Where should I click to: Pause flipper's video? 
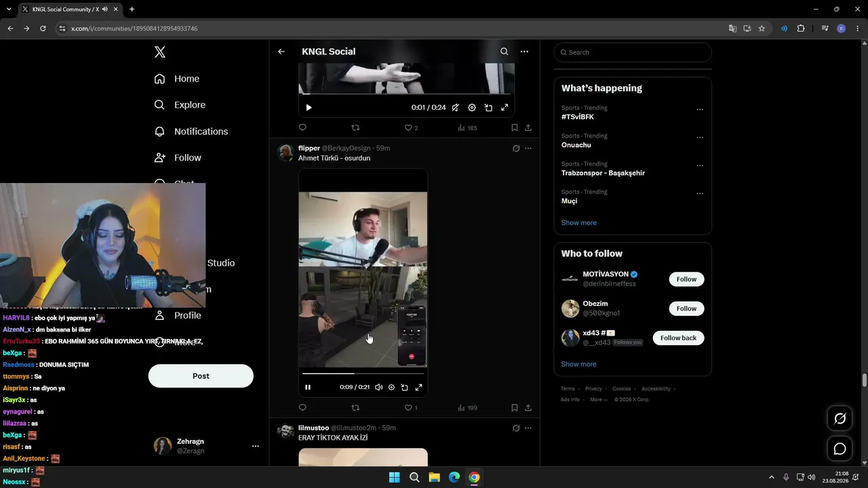click(308, 388)
